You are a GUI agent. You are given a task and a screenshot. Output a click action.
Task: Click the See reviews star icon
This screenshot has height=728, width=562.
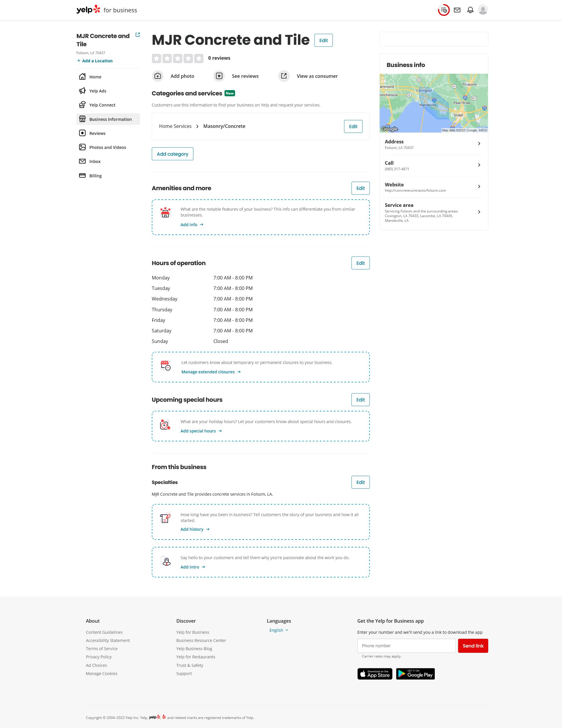[x=219, y=76]
